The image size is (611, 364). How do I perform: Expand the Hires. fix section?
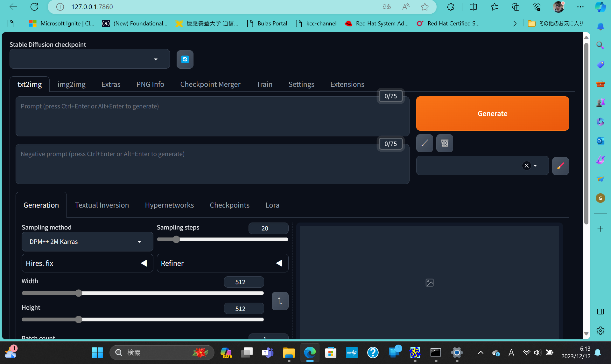coord(144,263)
